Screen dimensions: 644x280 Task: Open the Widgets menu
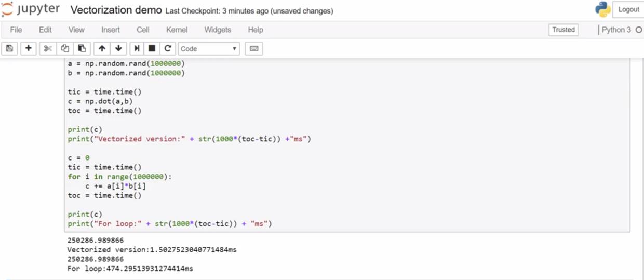tap(218, 30)
